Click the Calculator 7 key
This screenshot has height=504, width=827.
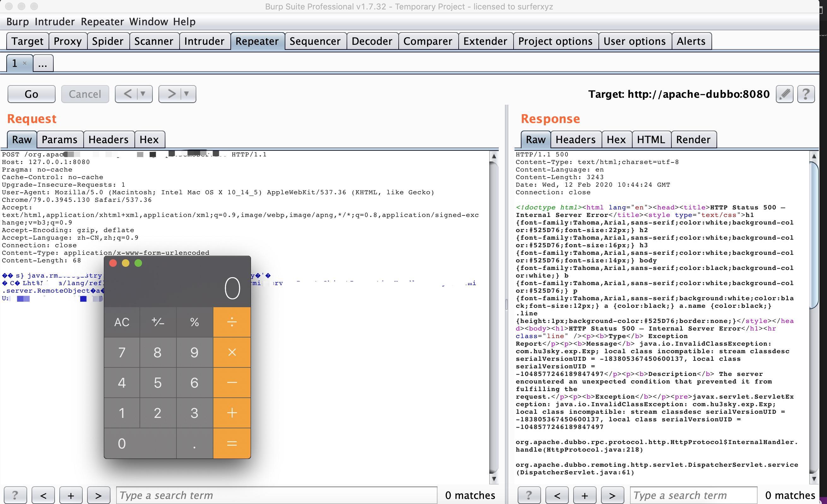[x=122, y=352]
